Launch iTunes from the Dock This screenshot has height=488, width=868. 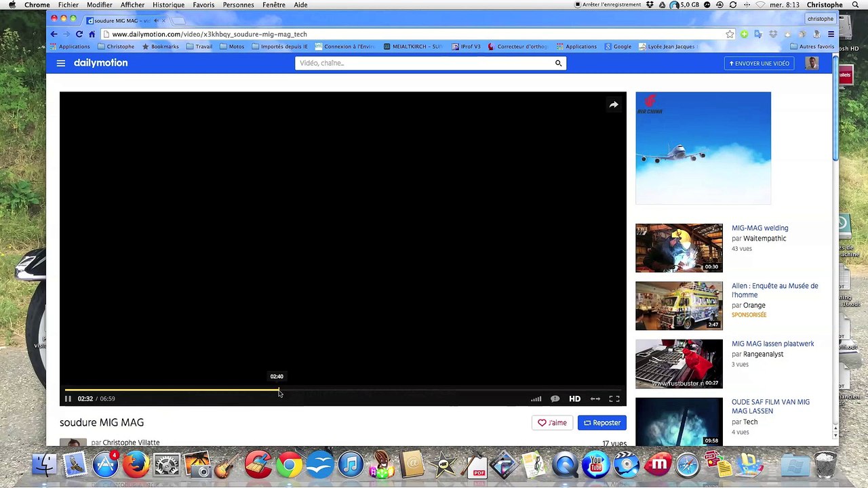351,466
